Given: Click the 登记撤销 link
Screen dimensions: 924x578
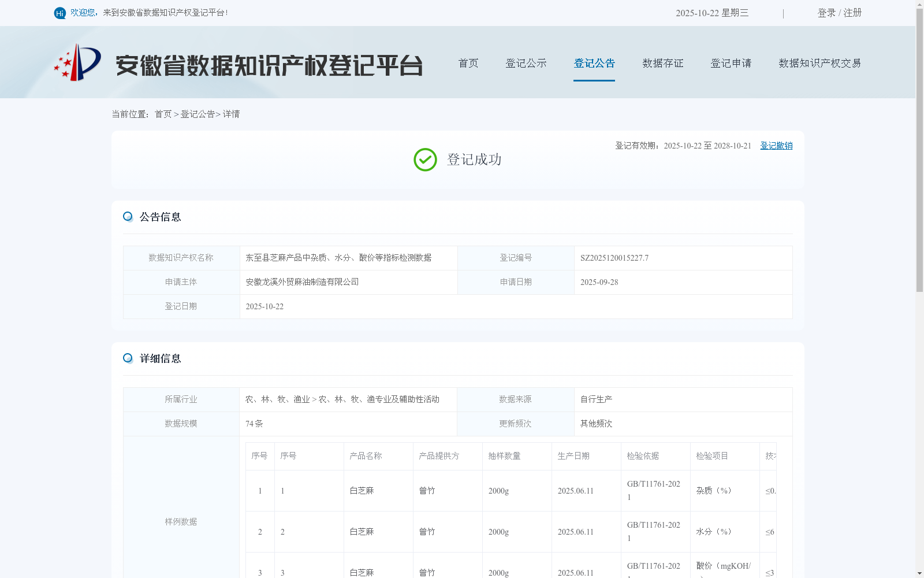Looking at the screenshot, I should tap(776, 146).
